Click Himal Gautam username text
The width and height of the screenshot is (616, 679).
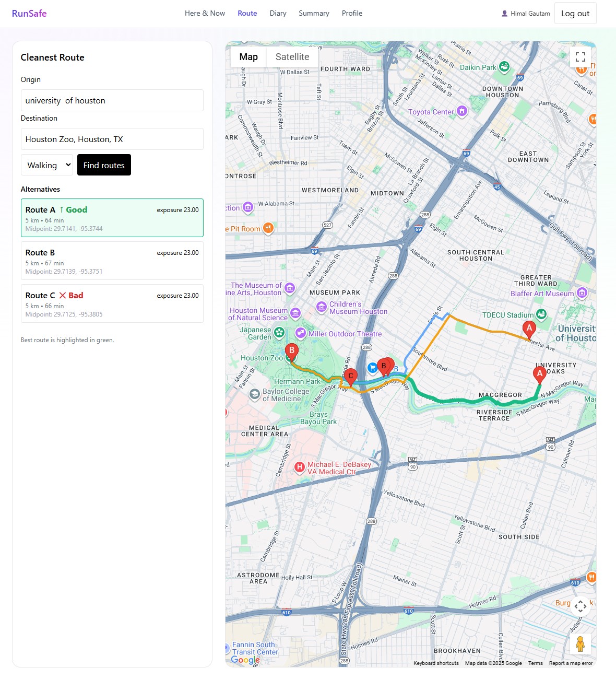[530, 14]
